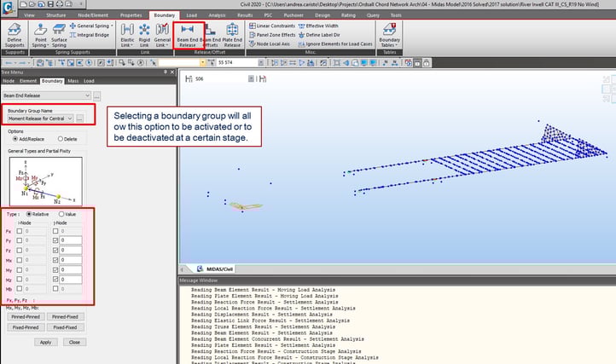Expand the General Spring dropdown arrow

click(x=112, y=26)
